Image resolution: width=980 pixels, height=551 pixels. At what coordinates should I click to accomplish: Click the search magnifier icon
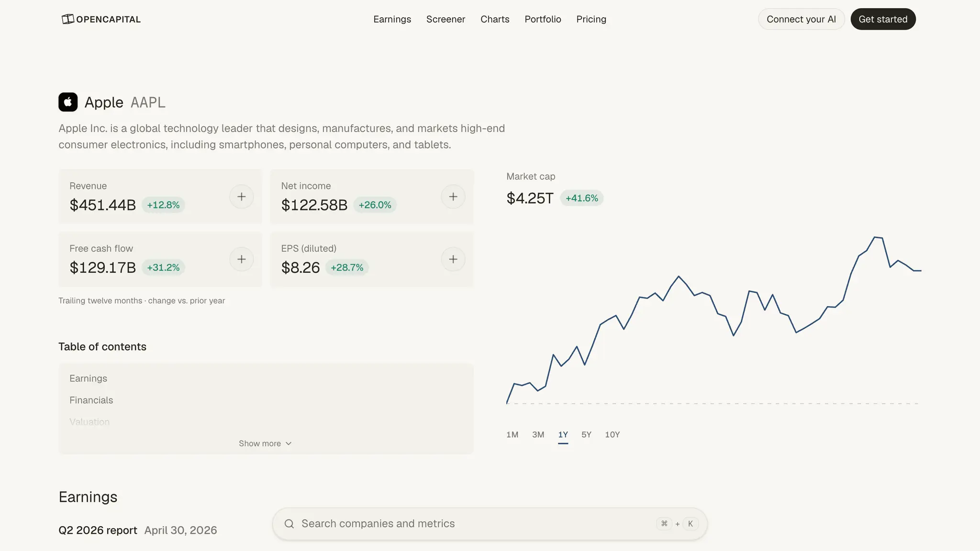point(289,524)
